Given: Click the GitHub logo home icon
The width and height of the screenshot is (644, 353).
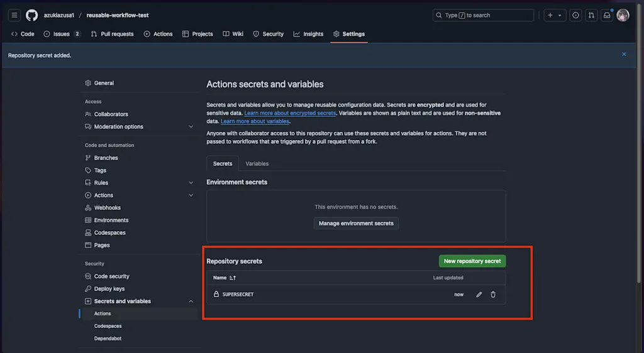Looking at the screenshot, I should pyautogui.click(x=31, y=15).
